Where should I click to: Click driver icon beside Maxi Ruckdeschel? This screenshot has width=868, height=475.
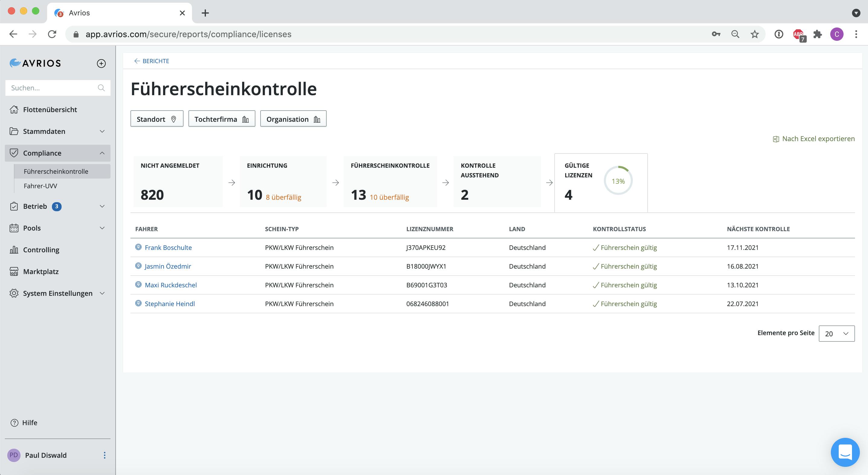coord(138,285)
